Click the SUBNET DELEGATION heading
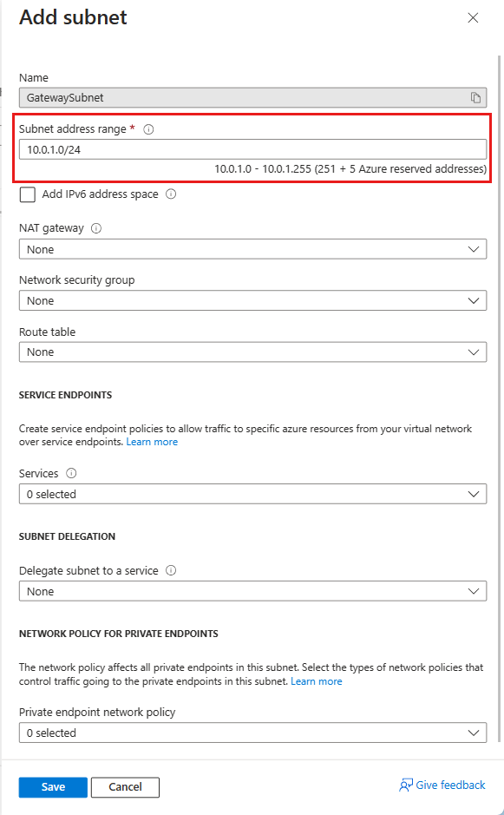Viewport: 504px width, 815px height. pos(67,536)
